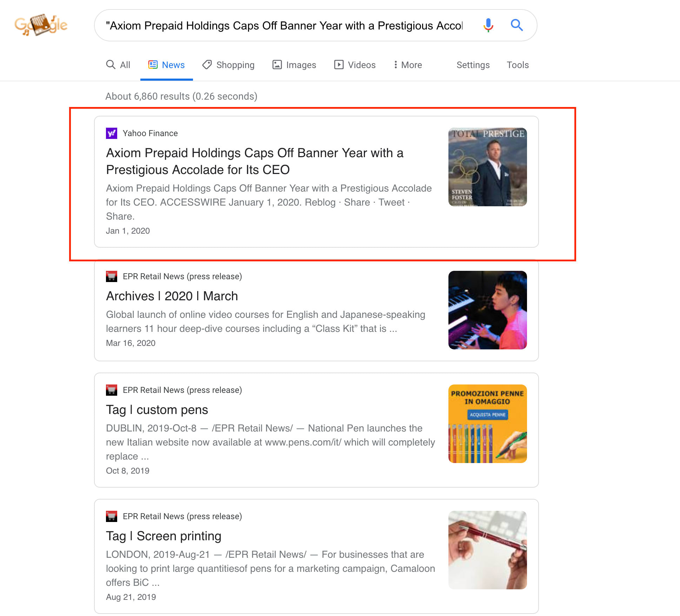Open search Tools
This screenshot has height=616, width=680.
pyautogui.click(x=518, y=65)
